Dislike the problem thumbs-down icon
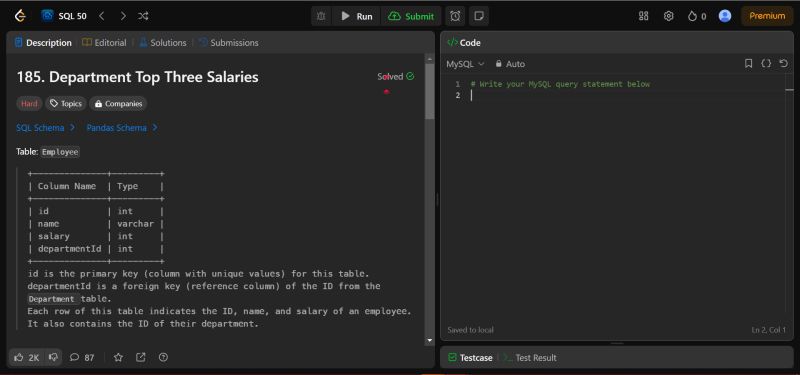Viewport: 800px width, 375px height. point(53,358)
